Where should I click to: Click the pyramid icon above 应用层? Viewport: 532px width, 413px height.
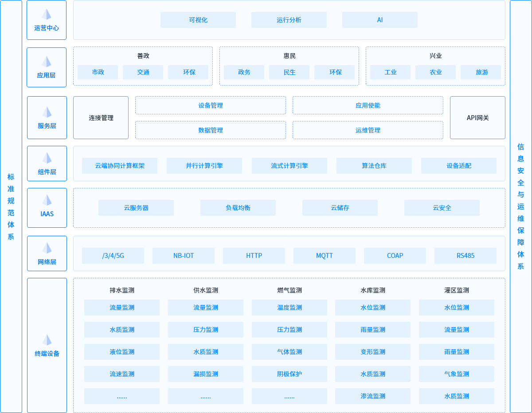click(x=47, y=62)
